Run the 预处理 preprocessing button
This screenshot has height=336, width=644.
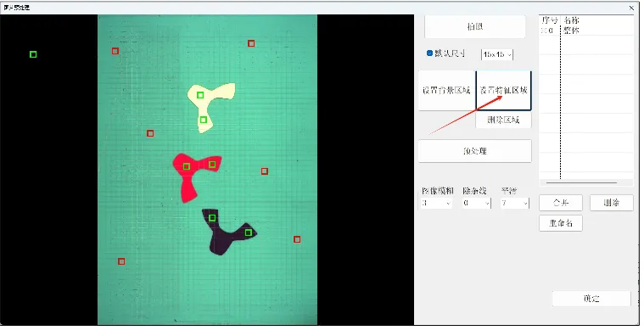[475, 151]
